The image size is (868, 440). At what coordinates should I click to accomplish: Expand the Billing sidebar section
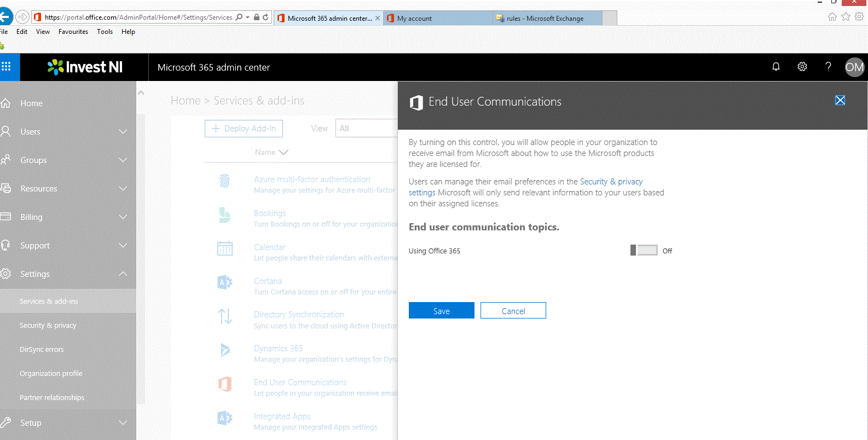click(123, 217)
